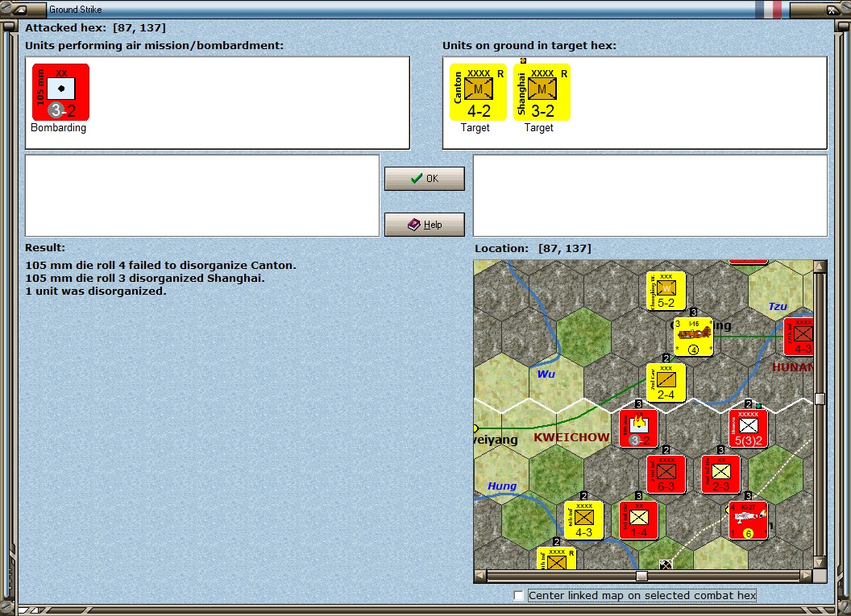Click the I-16 fighter aircraft counter on map
The width and height of the screenshot is (851, 616).
694,337
